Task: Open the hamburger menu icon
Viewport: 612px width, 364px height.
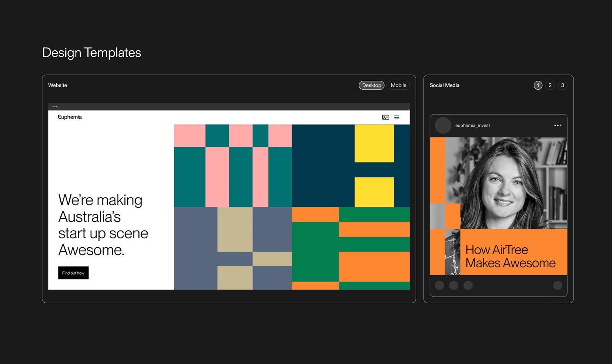Action: (x=397, y=118)
